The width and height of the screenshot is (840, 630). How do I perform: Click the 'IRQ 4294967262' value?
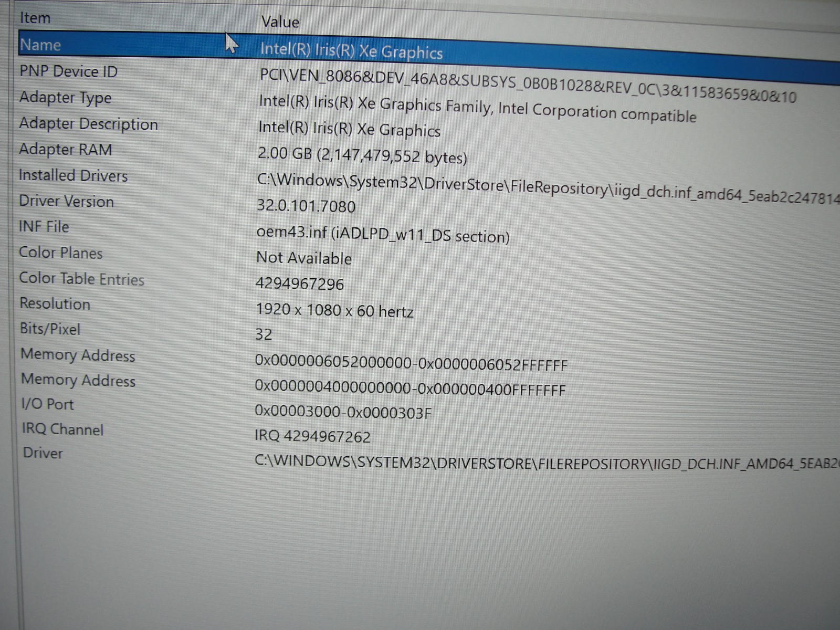[312, 436]
